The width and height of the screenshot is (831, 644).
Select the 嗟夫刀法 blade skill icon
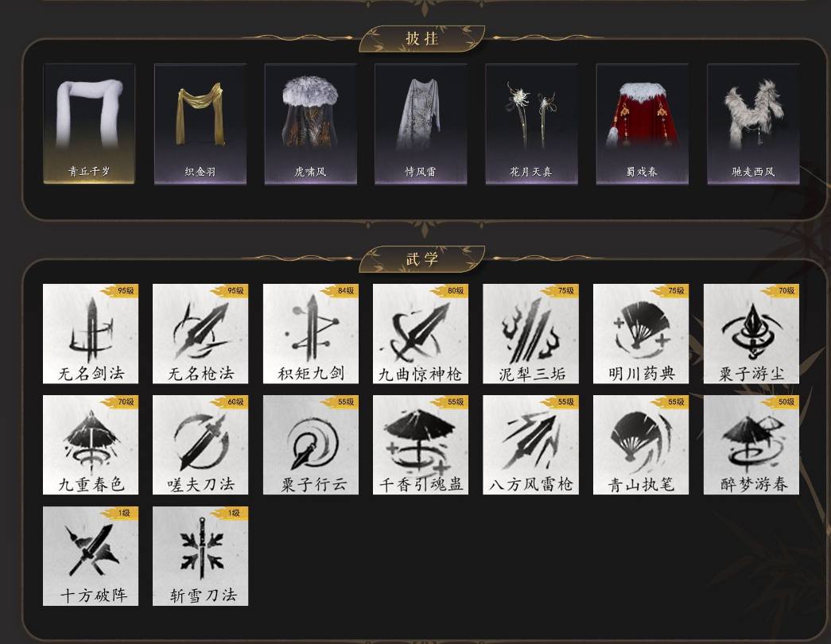[x=200, y=444]
